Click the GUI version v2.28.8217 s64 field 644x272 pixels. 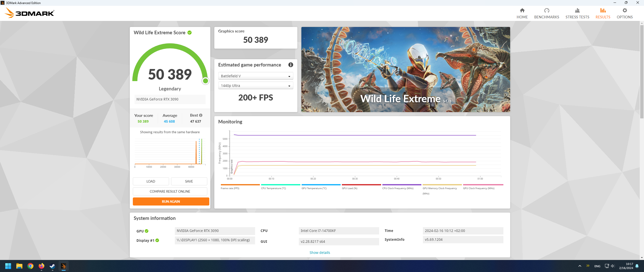(339, 242)
